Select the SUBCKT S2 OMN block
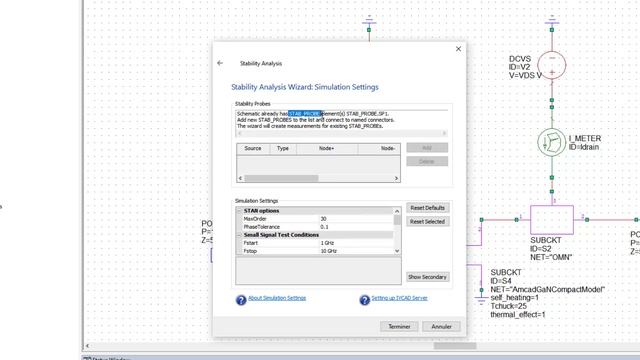 point(552,220)
